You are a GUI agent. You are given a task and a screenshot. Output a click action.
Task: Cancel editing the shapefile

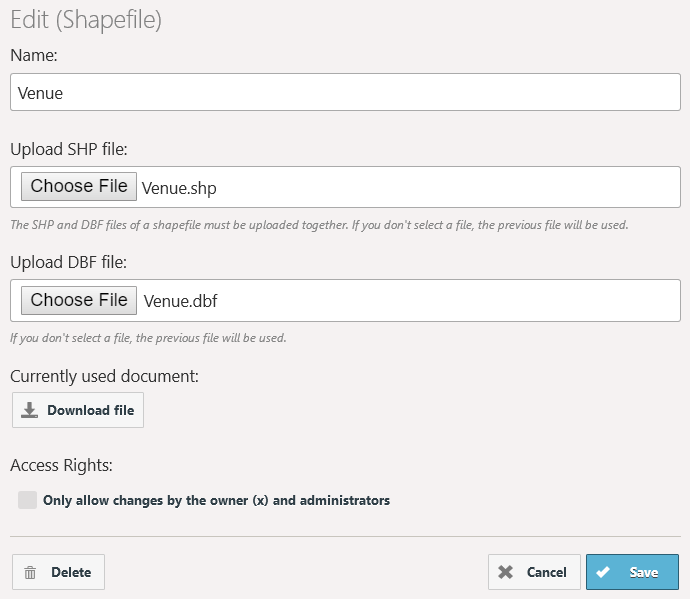(x=534, y=572)
